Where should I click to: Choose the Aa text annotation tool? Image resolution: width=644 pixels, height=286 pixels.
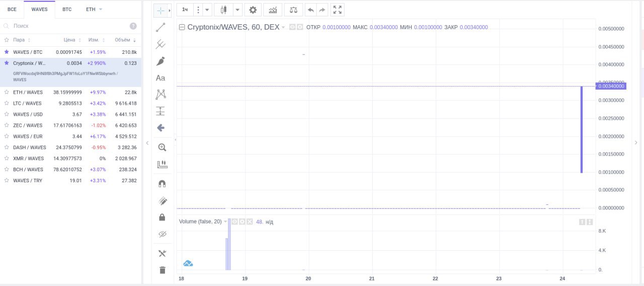click(x=160, y=78)
